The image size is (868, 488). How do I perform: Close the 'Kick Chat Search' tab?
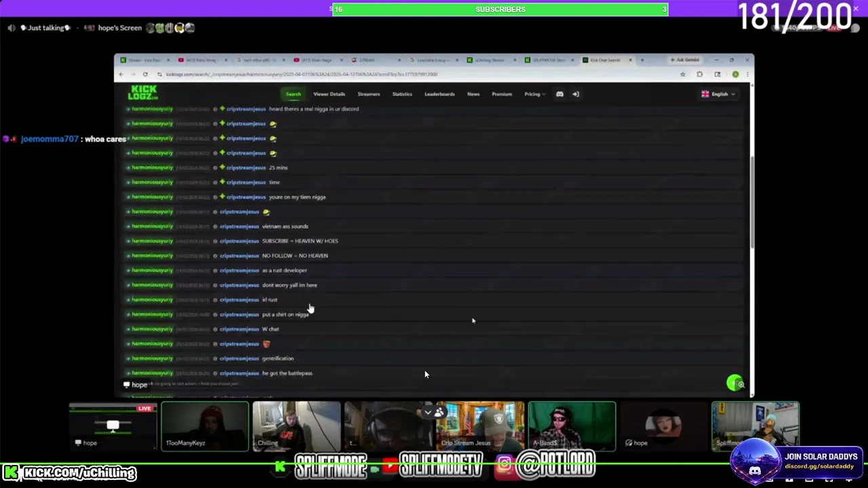click(x=630, y=60)
